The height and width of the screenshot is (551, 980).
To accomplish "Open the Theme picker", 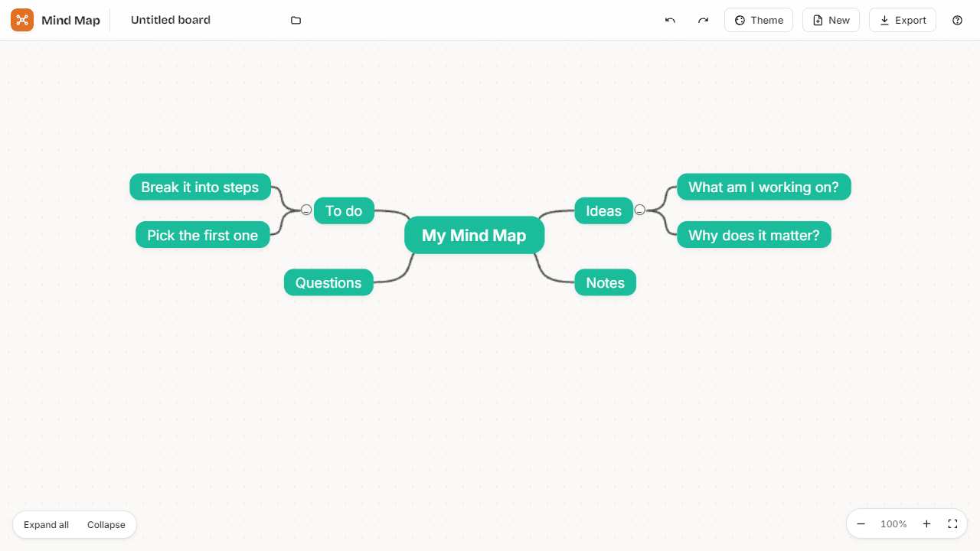I will point(759,21).
